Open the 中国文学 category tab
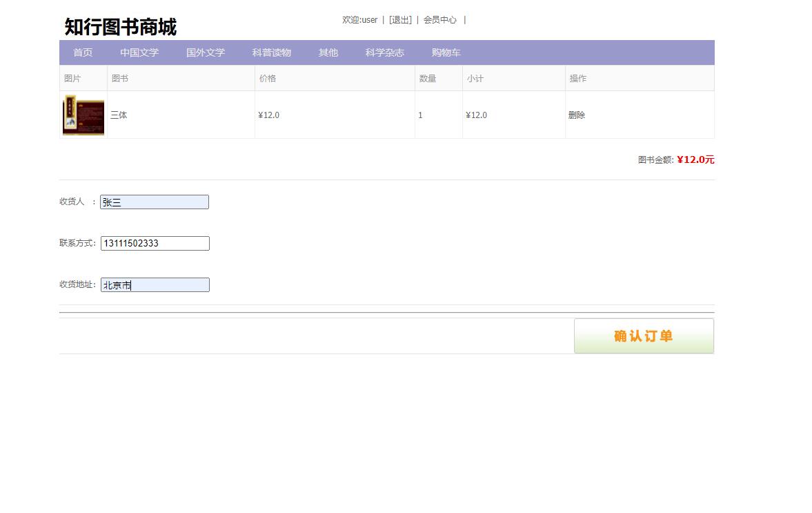812x513 pixels. [x=139, y=52]
